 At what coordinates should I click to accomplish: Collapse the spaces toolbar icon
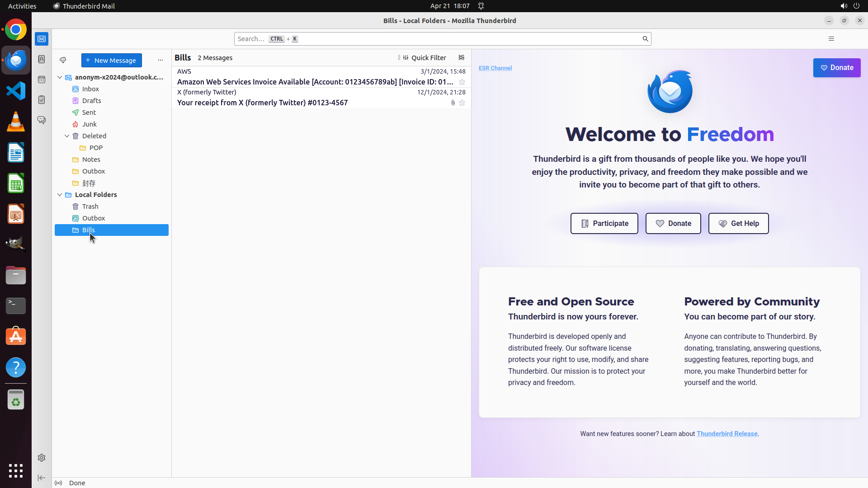coord(42,478)
